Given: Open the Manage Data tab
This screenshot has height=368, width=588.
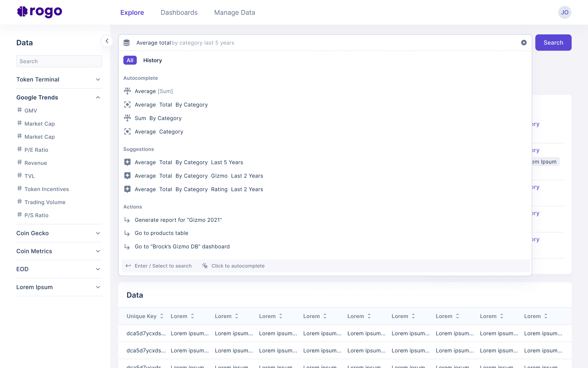Looking at the screenshot, I should click(x=234, y=12).
